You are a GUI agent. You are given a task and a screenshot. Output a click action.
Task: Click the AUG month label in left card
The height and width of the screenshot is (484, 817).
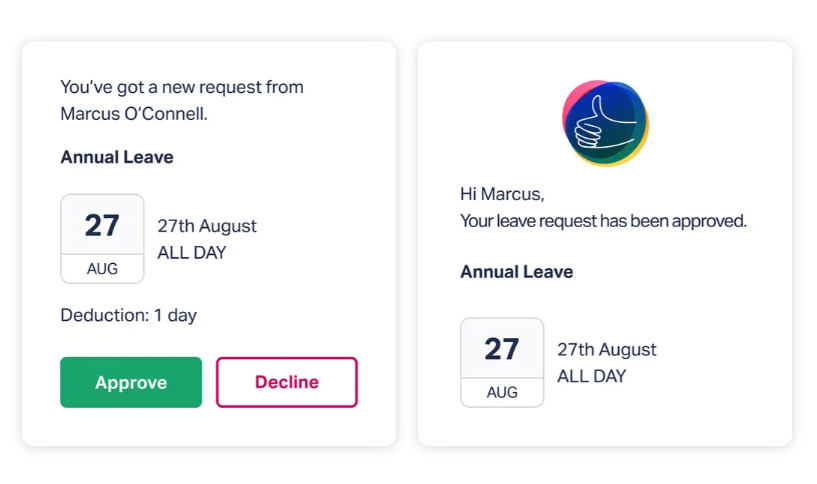click(102, 269)
